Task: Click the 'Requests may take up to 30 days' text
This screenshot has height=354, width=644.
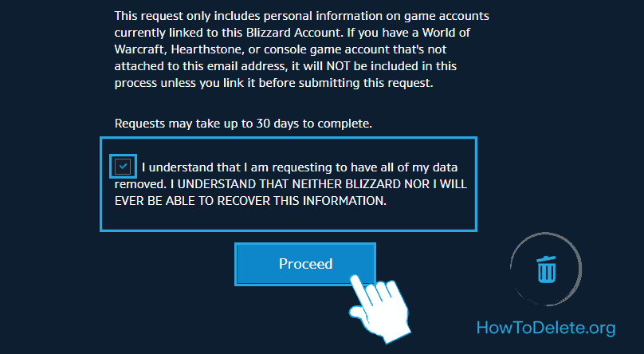Action: (244, 124)
